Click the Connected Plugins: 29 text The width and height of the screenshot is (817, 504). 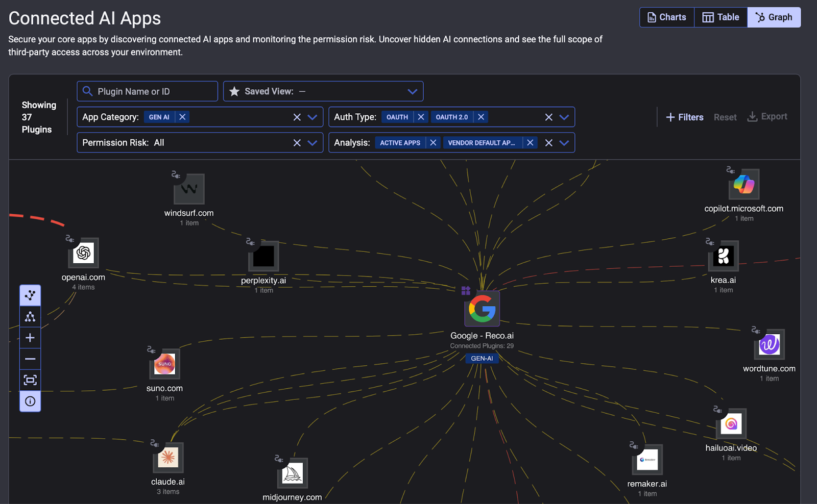(x=482, y=346)
